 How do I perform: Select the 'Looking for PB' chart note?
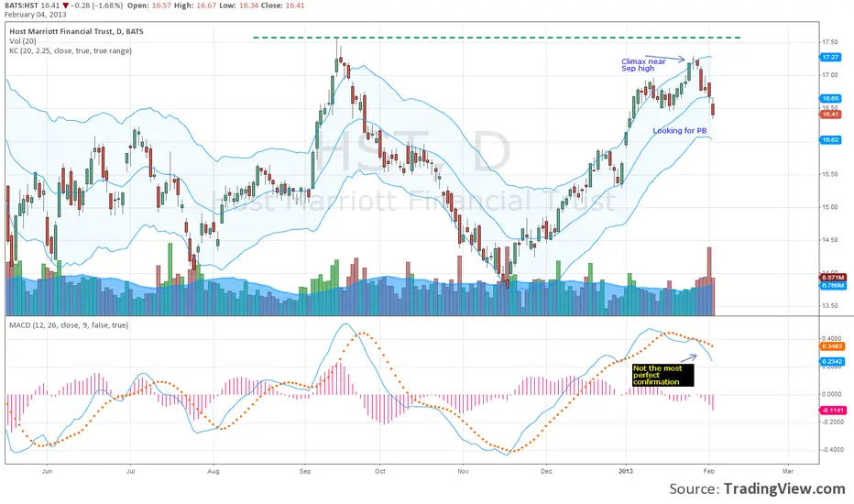pos(680,131)
